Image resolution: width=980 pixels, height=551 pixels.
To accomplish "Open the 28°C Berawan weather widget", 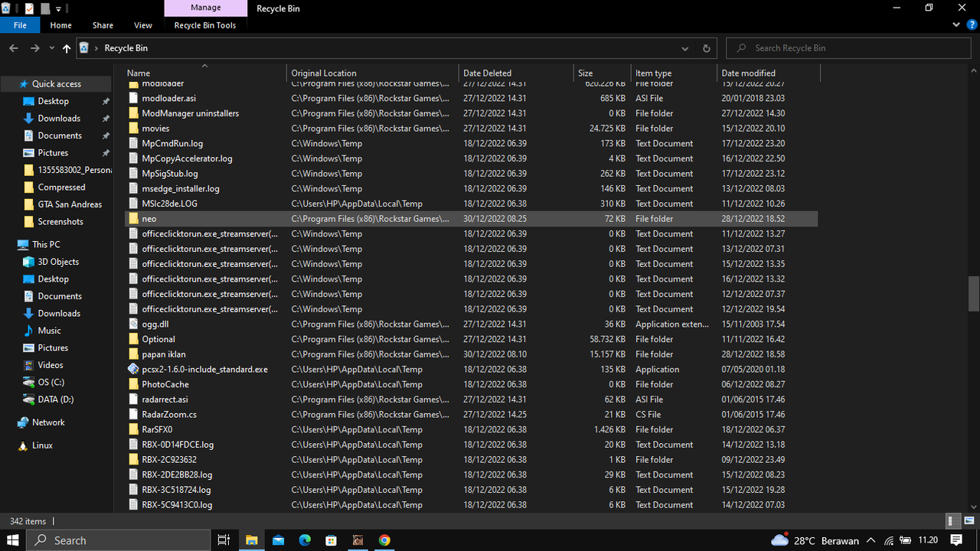I will tap(815, 540).
